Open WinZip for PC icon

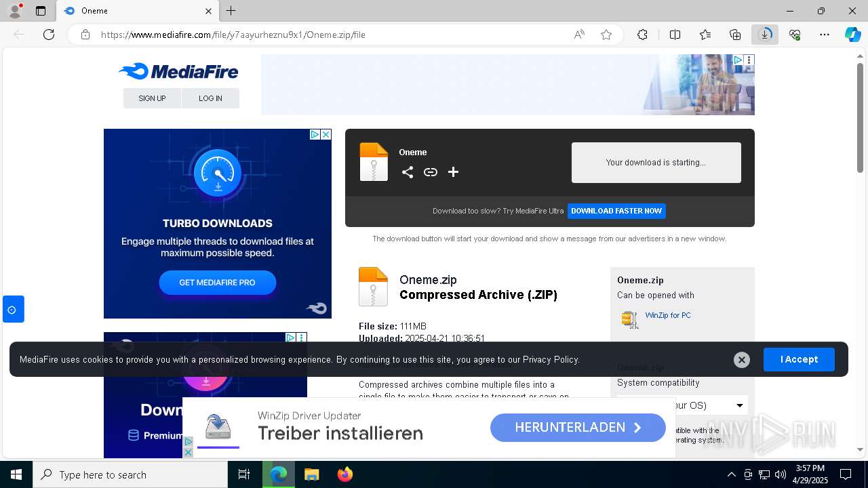coord(630,319)
